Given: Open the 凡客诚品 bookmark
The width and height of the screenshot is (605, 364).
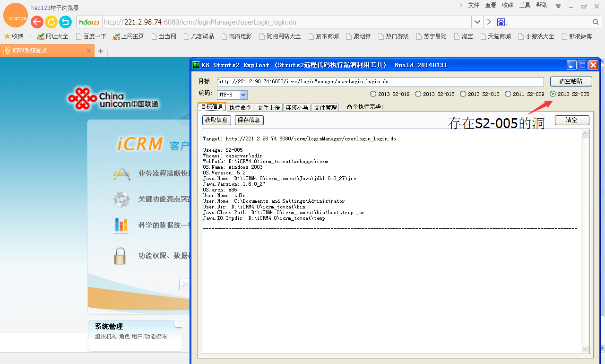Looking at the screenshot, I should click(199, 36).
